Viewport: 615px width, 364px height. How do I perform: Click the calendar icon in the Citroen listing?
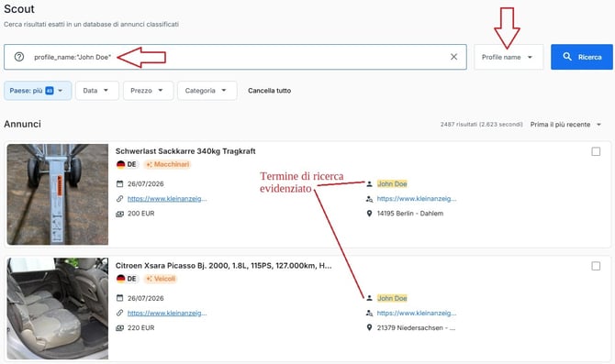(x=120, y=298)
